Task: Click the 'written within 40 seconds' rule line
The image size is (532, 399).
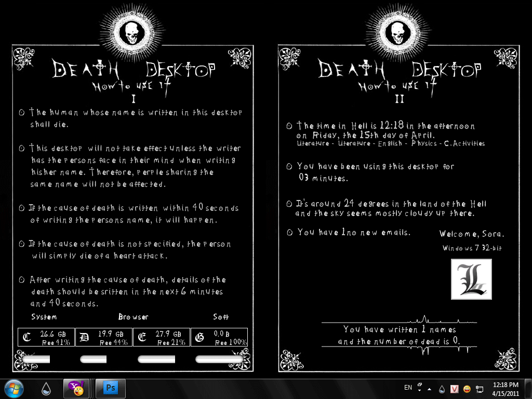Action: pos(134,208)
